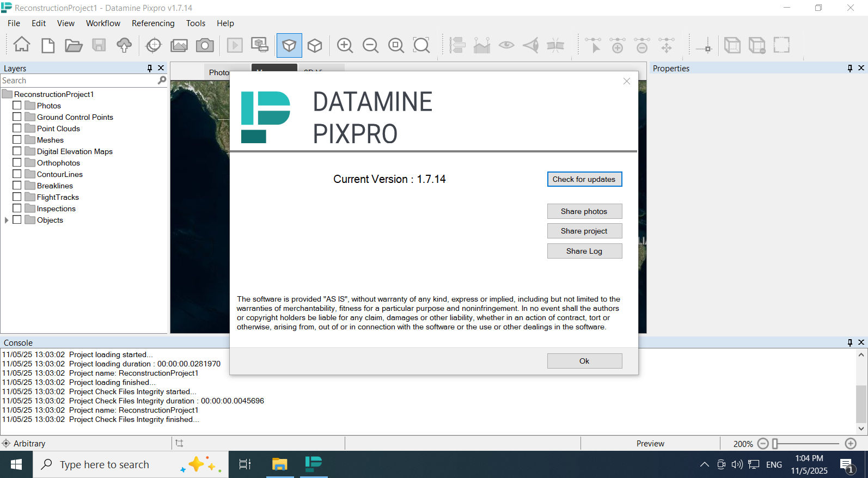
Task: Open project with the folder icon
Action: [74, 45]
